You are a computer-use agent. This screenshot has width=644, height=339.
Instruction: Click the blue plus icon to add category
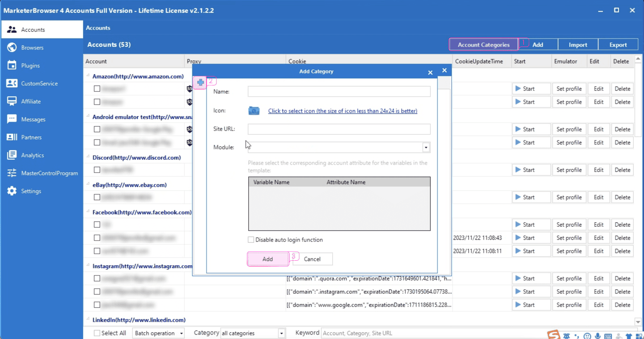pyautogui.click(x=200, y=82)
